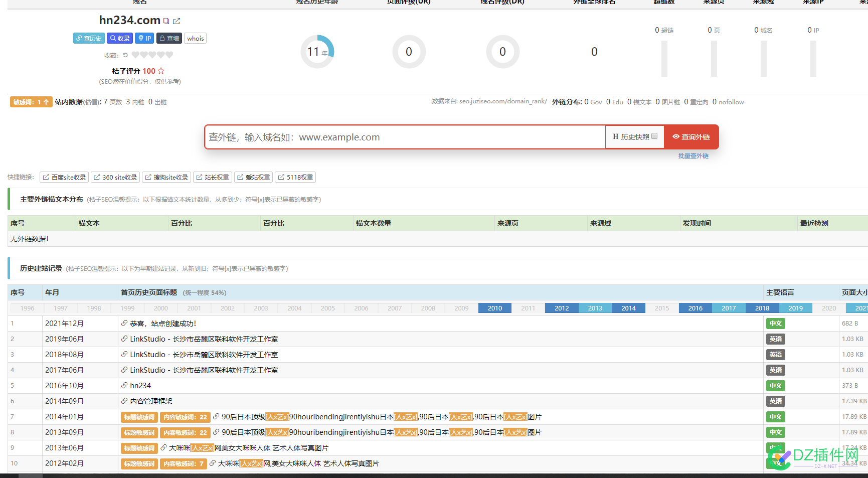This screenshot has width=868, height=478.
Task: Open the 爱站权重 quick link
Action: (253, 177)
